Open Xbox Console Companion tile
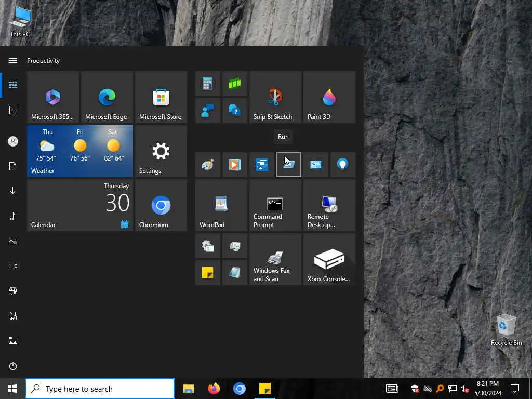 [329, 259]
